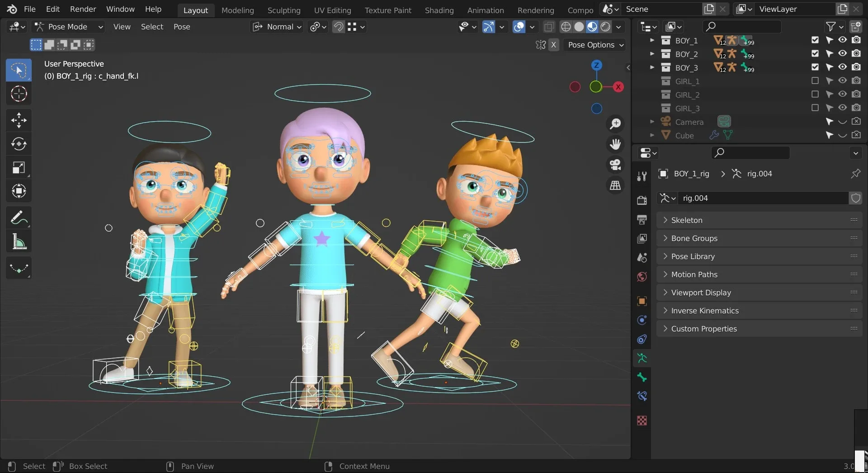Pick the Transform tool
Viewport: 868px width, 473px height.
(x=19, y=191)
